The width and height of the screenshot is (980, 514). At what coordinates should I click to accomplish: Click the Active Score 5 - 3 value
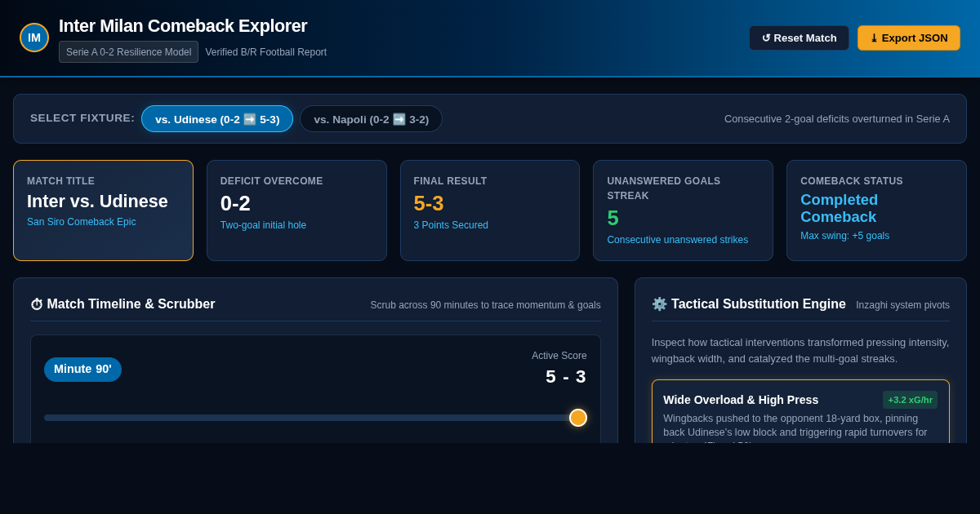point(565,377)
